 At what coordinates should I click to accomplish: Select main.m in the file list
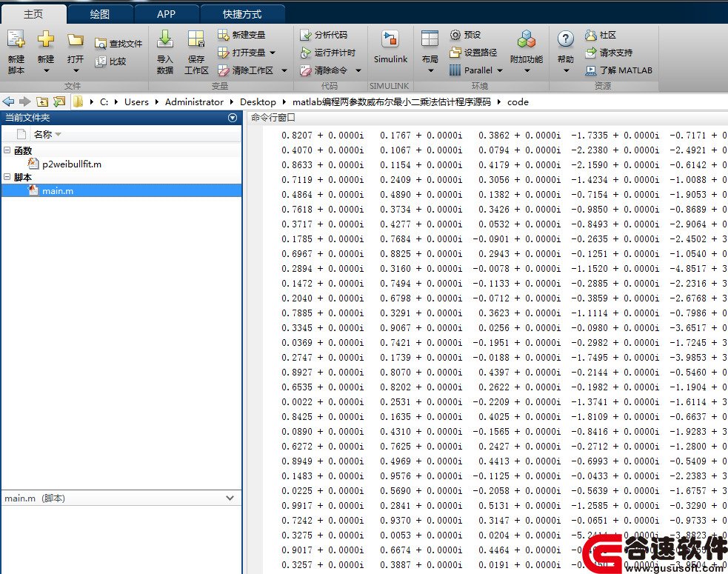[x=121, y=190]
